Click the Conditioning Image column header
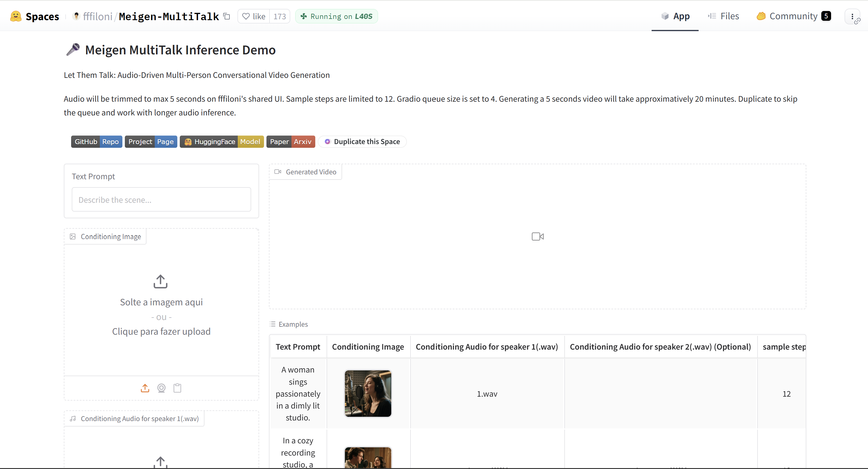868x469 pixels. tap(368, 347)
